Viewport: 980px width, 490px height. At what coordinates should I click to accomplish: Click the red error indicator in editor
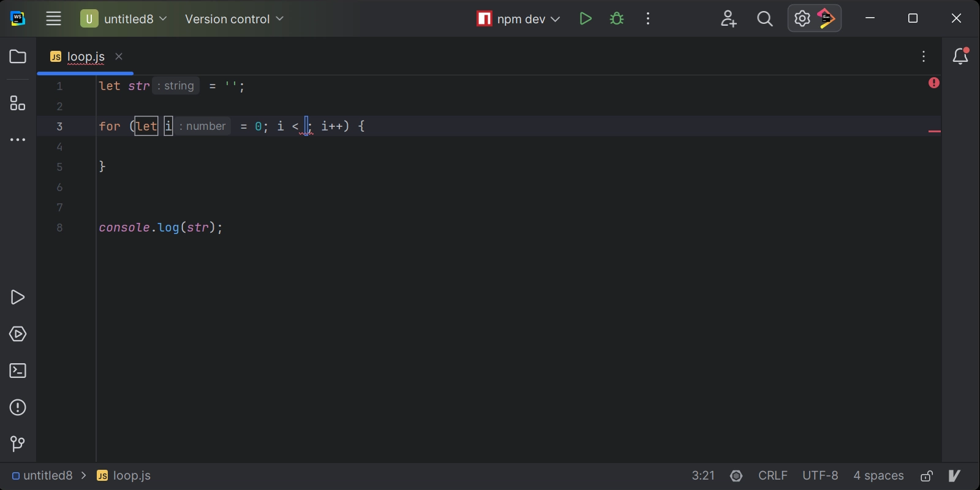[934, 83]
